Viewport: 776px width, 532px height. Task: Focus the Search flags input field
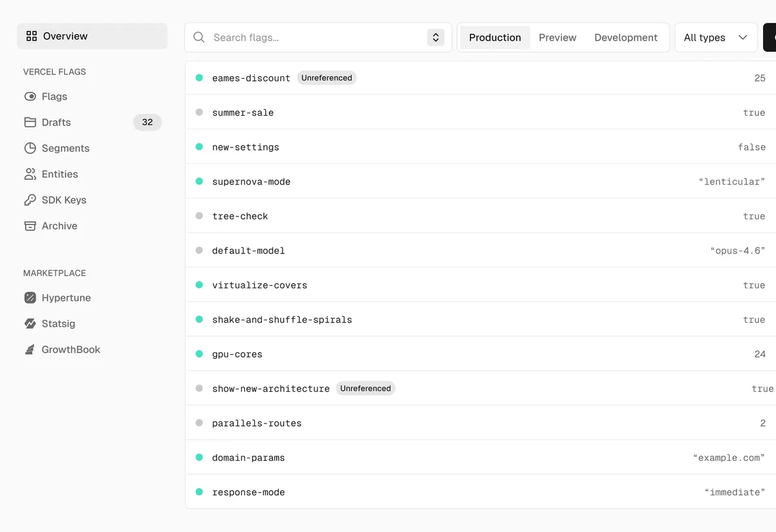pos(317,37)
